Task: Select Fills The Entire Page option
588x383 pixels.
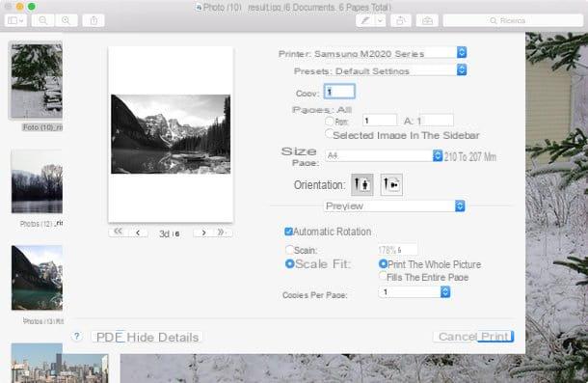Action: (x=383, y=276)
